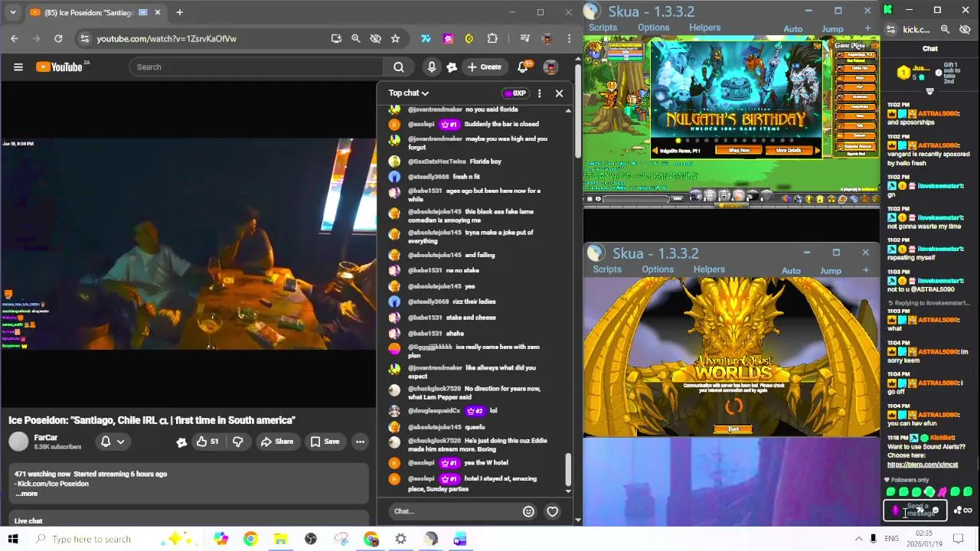Open the YouTube guide hamburger menu
This screenshot has height=551, width=980.
point(18,67)
